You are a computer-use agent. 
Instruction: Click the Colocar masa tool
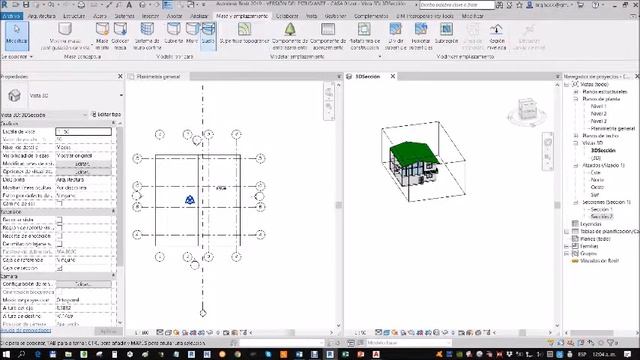coord(120,36)
